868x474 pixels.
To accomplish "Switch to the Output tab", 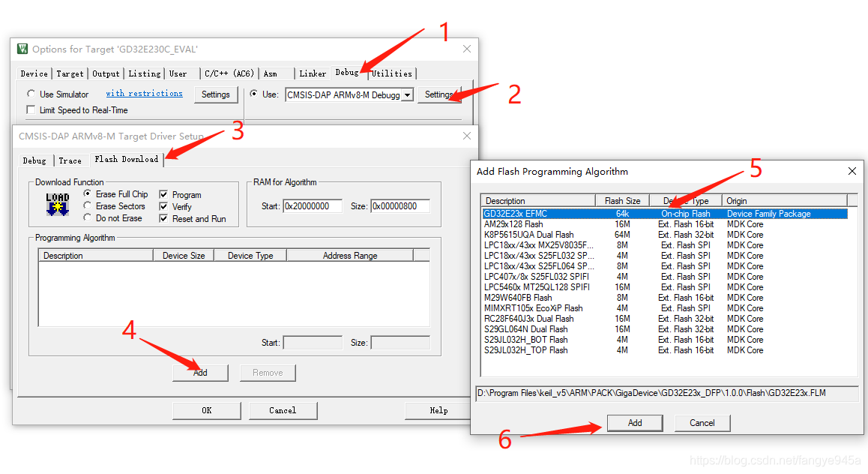I will pyautogui.click(x=106, y=73).
